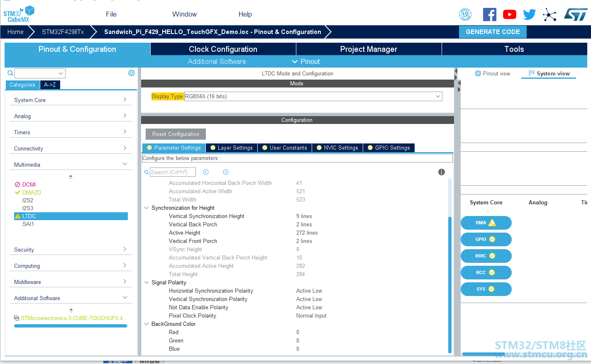Switch to the Tools tab
This screenshot has width=591, height=364.
coord(514,49)
